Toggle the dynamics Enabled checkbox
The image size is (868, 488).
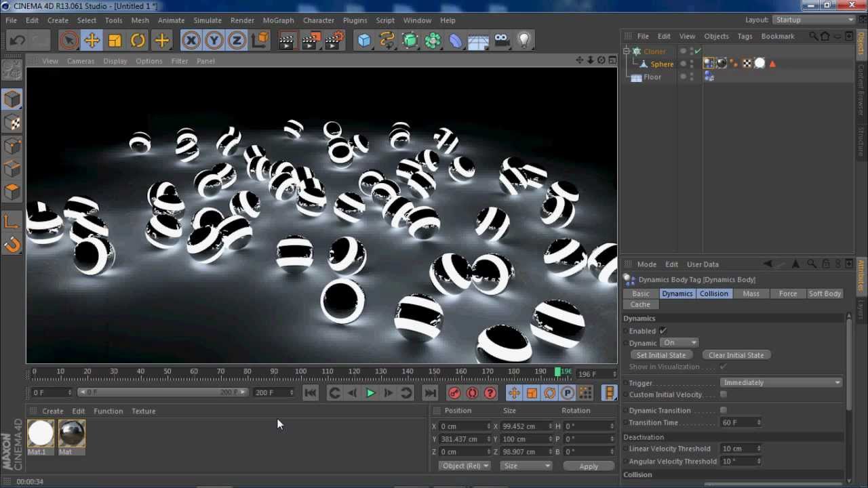tap(663, 331)
